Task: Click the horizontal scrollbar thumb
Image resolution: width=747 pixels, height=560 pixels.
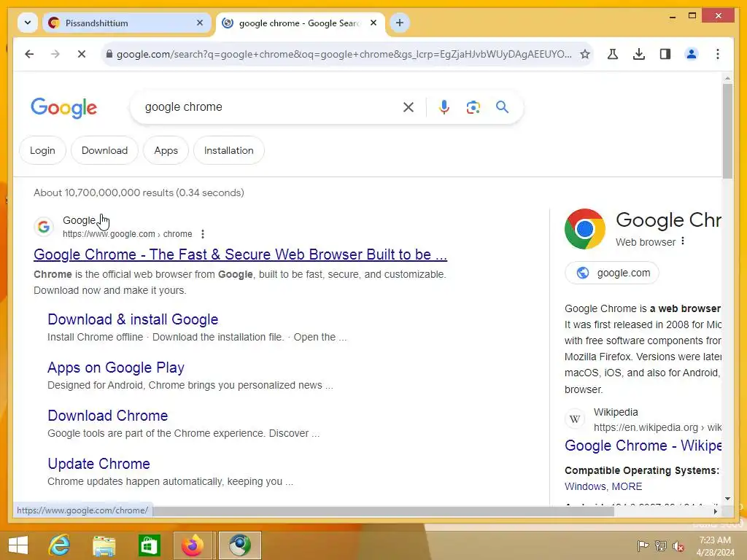Action: 384,511
